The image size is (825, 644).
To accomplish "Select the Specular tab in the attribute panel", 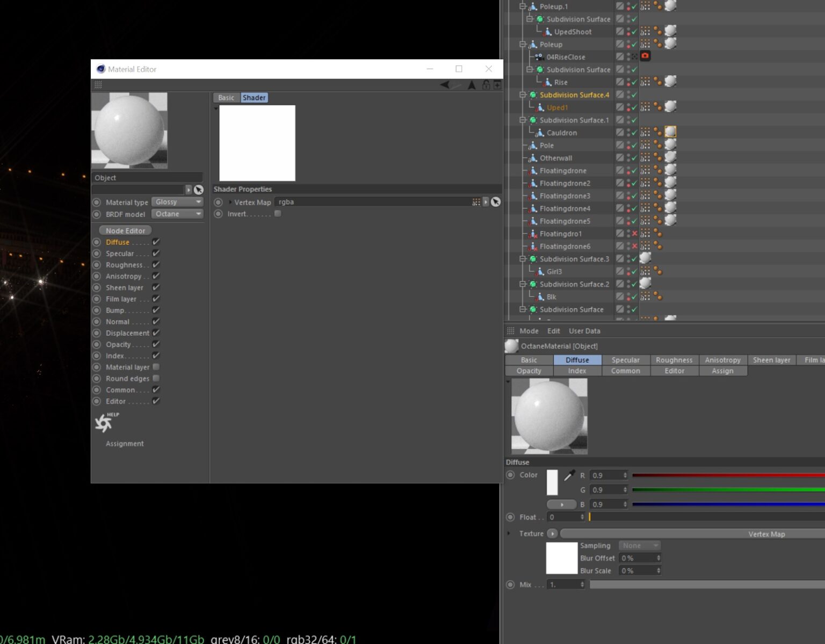I will (626, 360).
